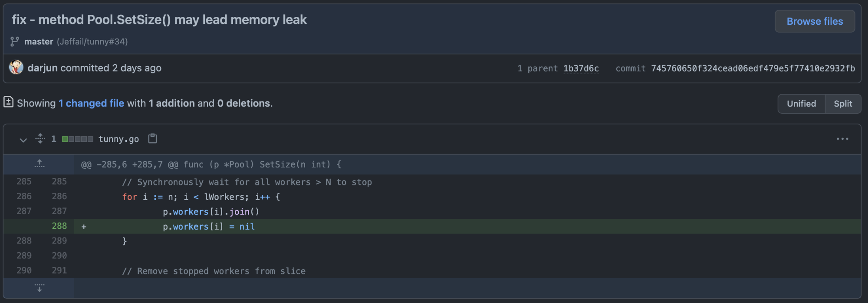Viewport: 868px width, 303px height.
Task: Click the diff file icon beside Showing
Action: 8,102
